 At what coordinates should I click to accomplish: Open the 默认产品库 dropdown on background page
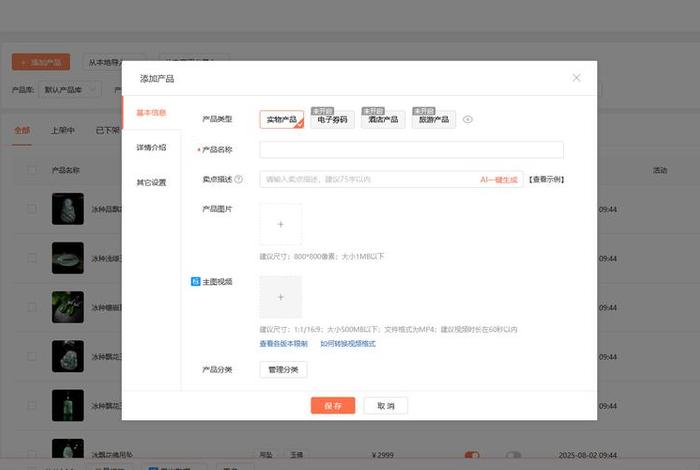coord(70,90)
